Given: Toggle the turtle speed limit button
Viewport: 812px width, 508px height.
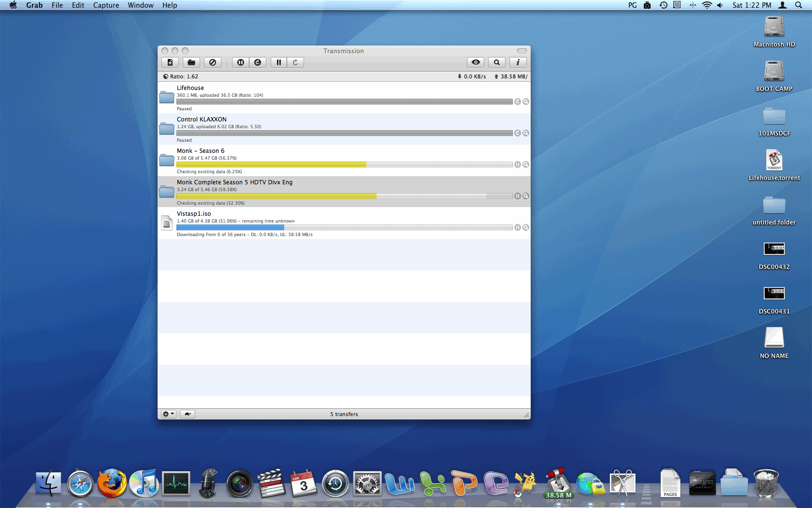Looking at the screenshot, I should point(188,414).
